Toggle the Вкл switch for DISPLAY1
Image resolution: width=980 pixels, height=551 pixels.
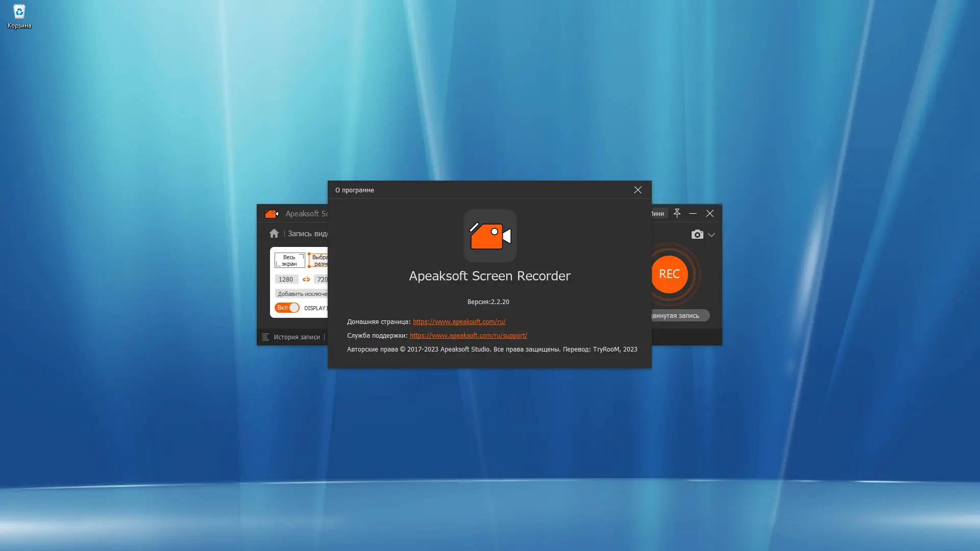click(x=287, y=308)
